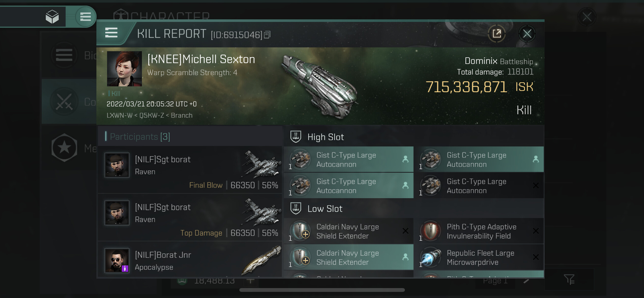644x298 pixels.
Task: Open the inventory cube icon
Action: 52,17
